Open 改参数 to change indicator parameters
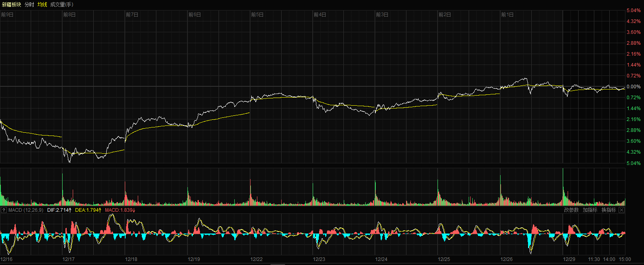The image size is (644, 265). [571, 210]
